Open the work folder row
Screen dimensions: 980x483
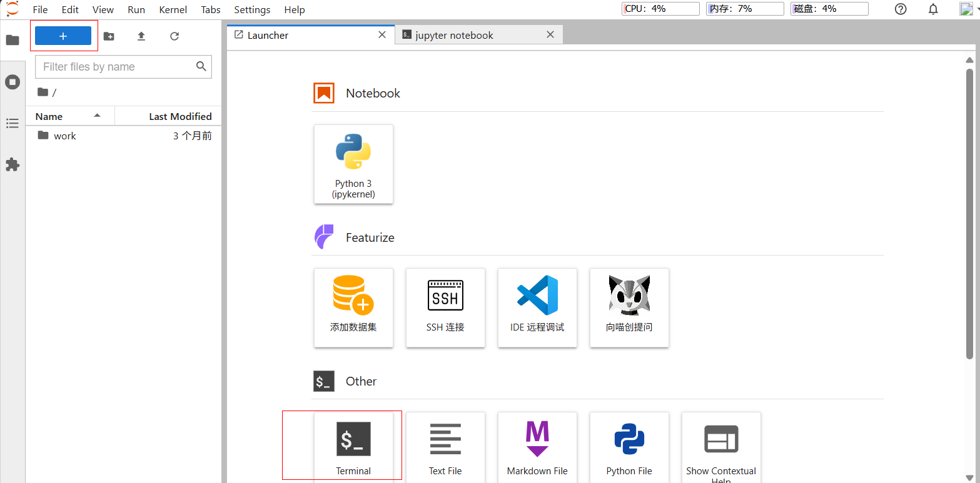[124, 136]
